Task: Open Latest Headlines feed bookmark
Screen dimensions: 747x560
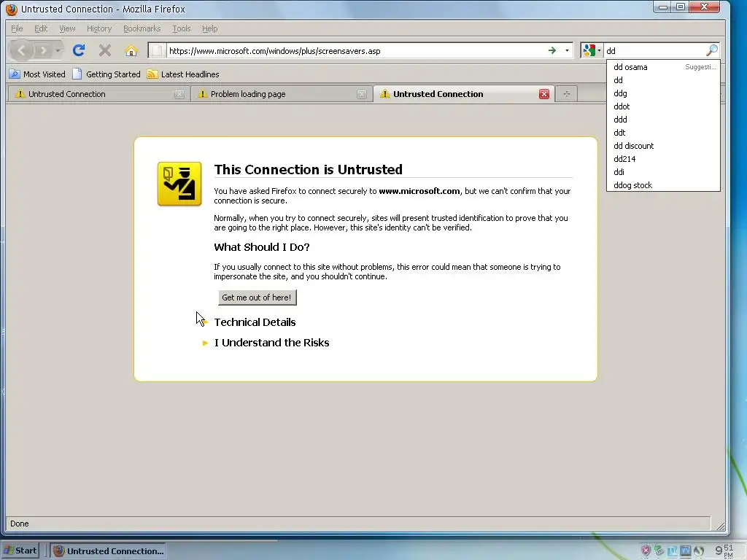Action: tap(183, 74)
